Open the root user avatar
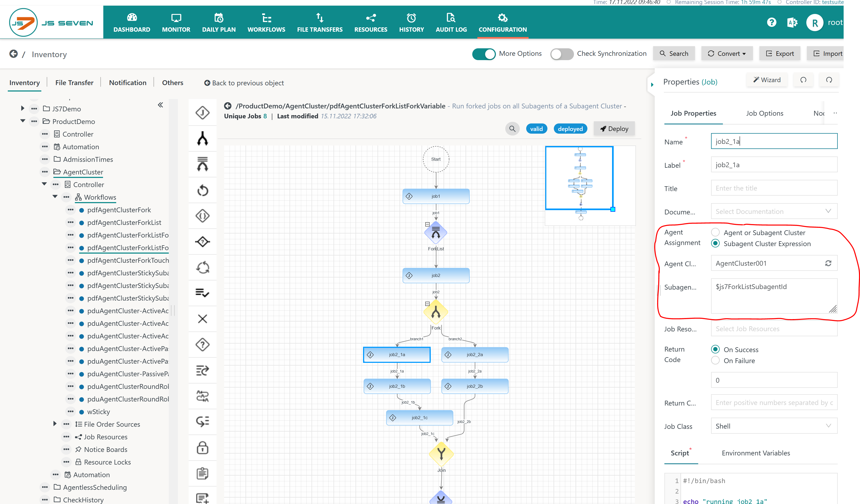The width and height of the screenshot is (860, 504). pyautogui.click(x=814, y=23)
